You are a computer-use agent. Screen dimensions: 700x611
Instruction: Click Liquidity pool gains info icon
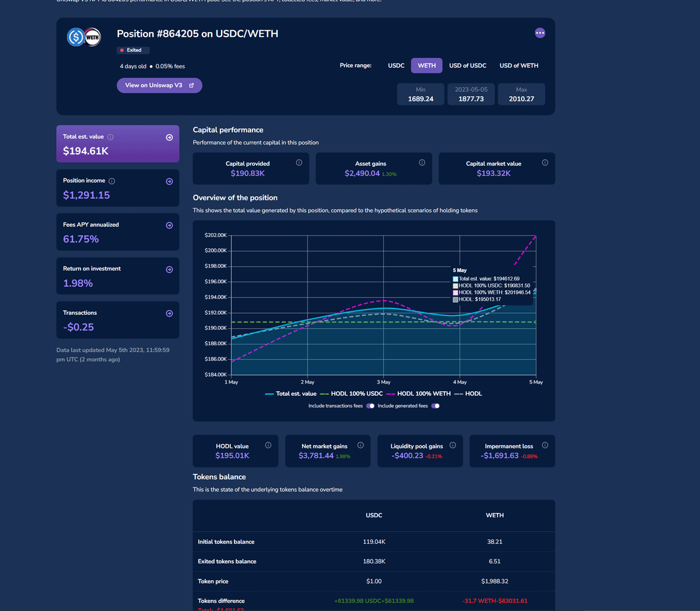pos(453,445)
